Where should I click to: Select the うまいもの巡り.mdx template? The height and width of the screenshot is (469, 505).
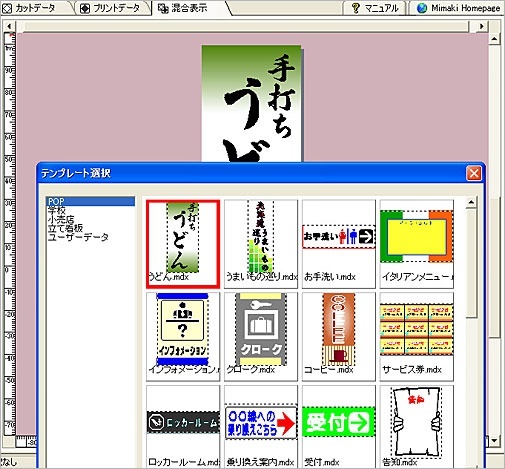click(261, 244)
